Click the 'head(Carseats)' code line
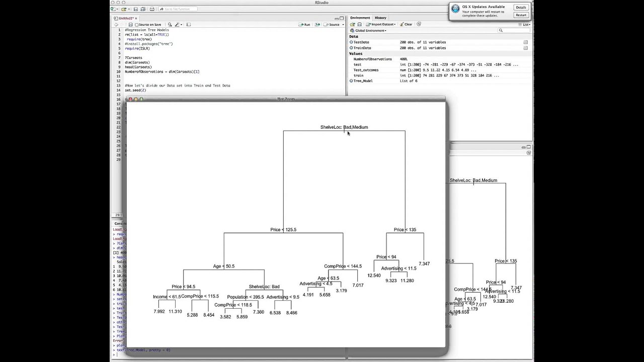The width and height of the screenshot is (644, 362). coord(138,67)
